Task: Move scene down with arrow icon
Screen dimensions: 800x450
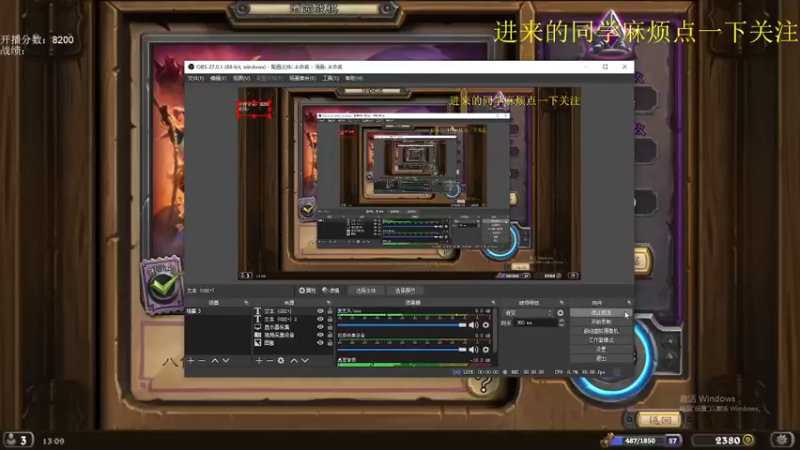Action: click(226, 360)
